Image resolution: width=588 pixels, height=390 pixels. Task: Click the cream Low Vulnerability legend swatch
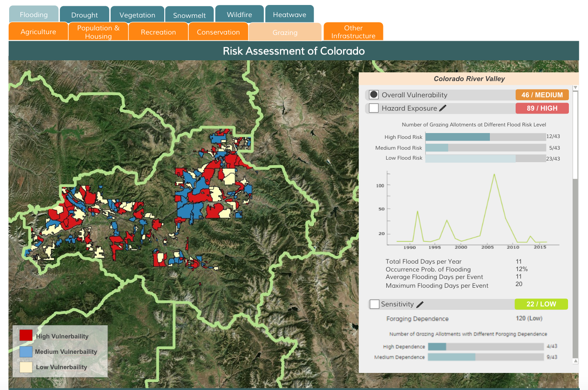pos(26,367)
